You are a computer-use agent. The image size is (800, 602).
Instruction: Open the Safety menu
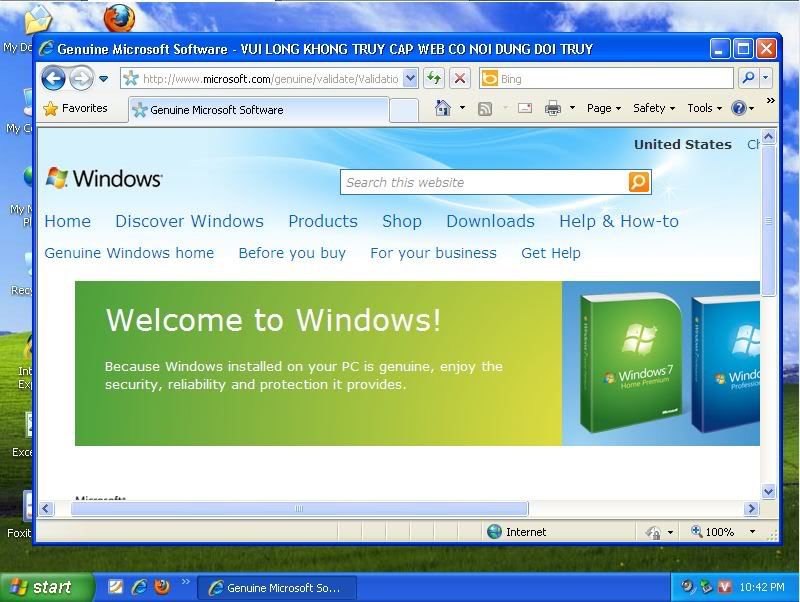pyautogui.click(x=654, y=108)
